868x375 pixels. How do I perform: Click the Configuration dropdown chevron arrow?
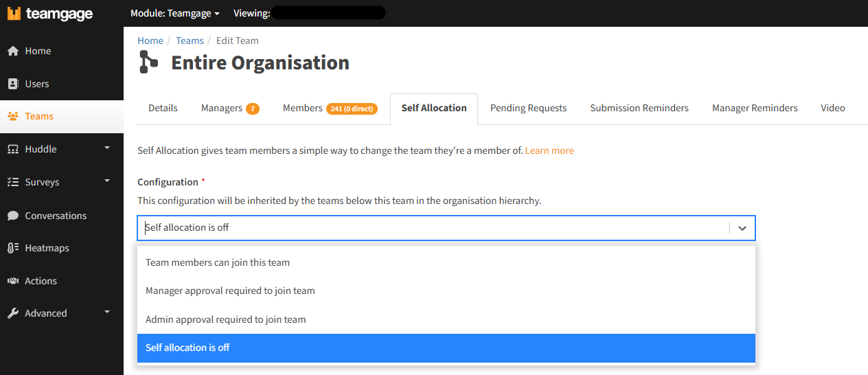(x=742, y=228)
